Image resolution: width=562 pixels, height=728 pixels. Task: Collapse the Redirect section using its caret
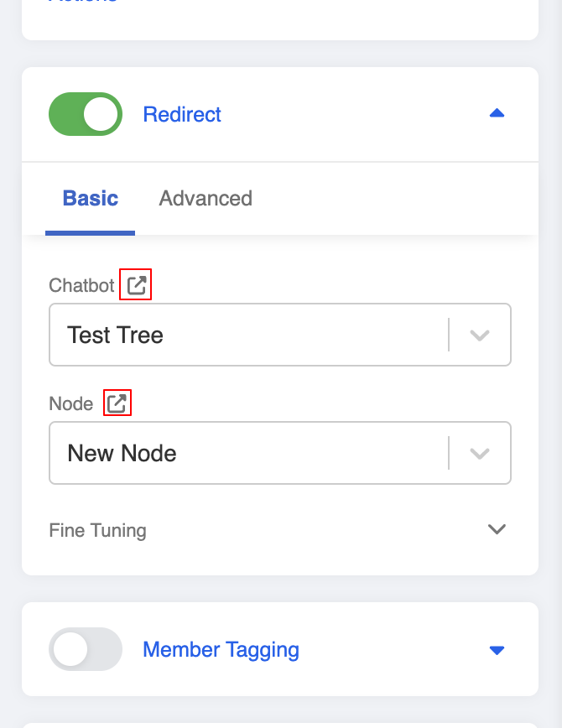click(x=497, y=113)
